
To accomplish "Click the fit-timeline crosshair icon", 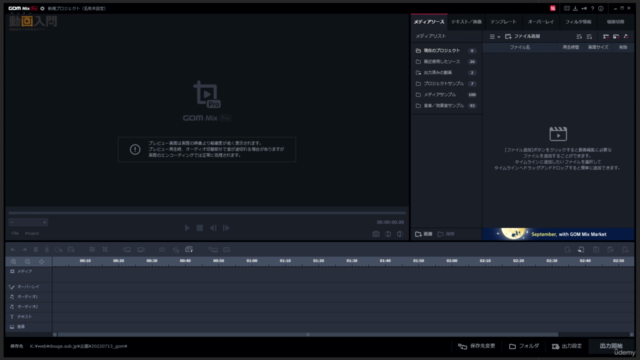I will click(41, 262).
